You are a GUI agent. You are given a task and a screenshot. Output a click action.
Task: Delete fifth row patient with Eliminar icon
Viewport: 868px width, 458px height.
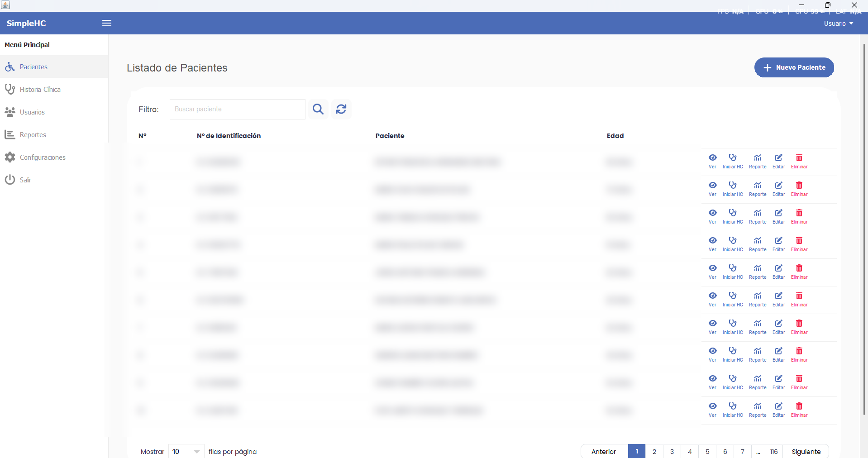click(799, 268)
